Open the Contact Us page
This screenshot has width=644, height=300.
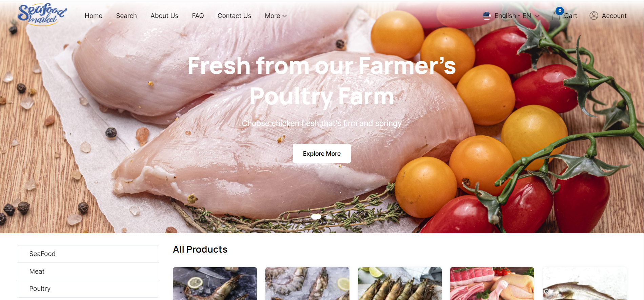click(234, 16)
